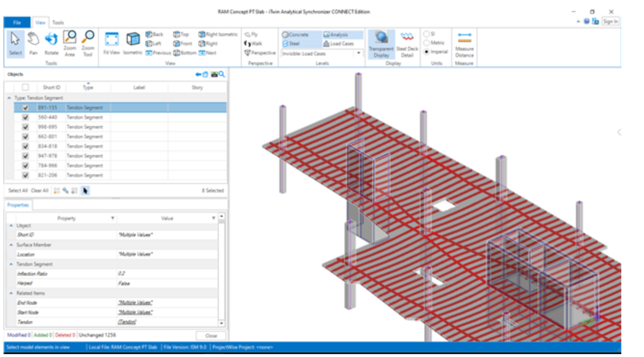Switch to the Top view

click(182, 34)
